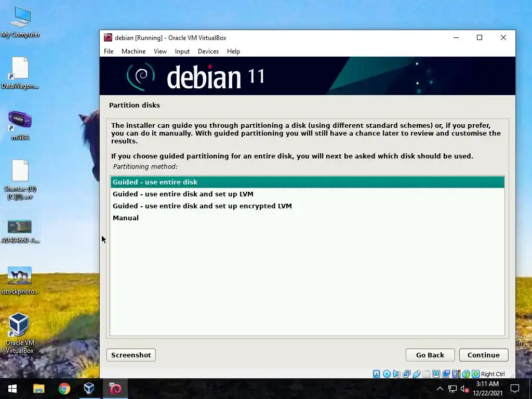This screenshot has width=532, height=399.
Task: Open File Explorer from the taskbar
Action: [x=38, y=389]
